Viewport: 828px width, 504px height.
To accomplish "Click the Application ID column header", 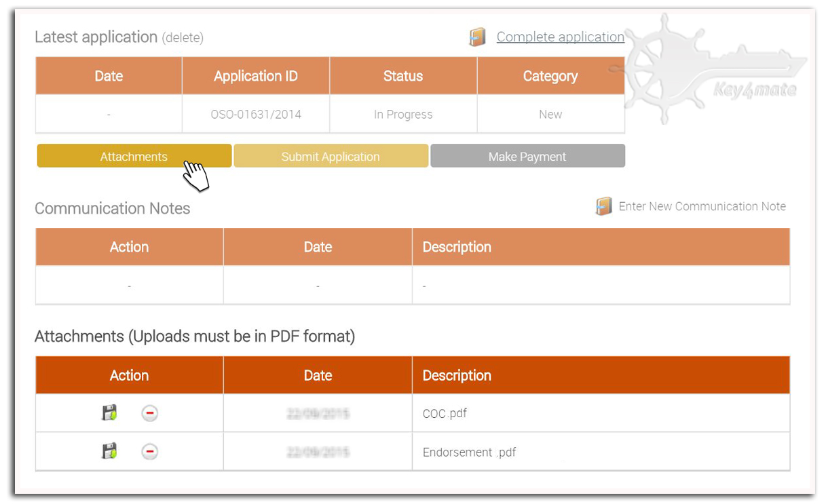I will coord(256,76).
